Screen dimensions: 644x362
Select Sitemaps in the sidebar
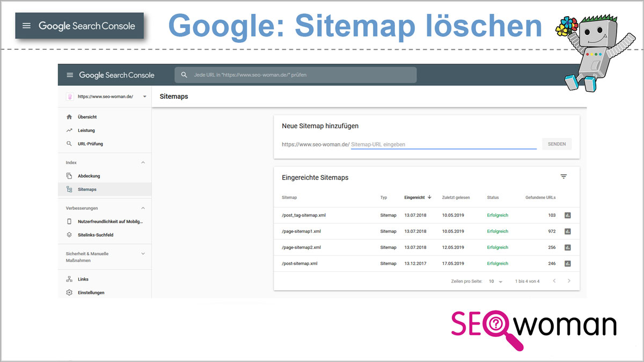[105, 189]
